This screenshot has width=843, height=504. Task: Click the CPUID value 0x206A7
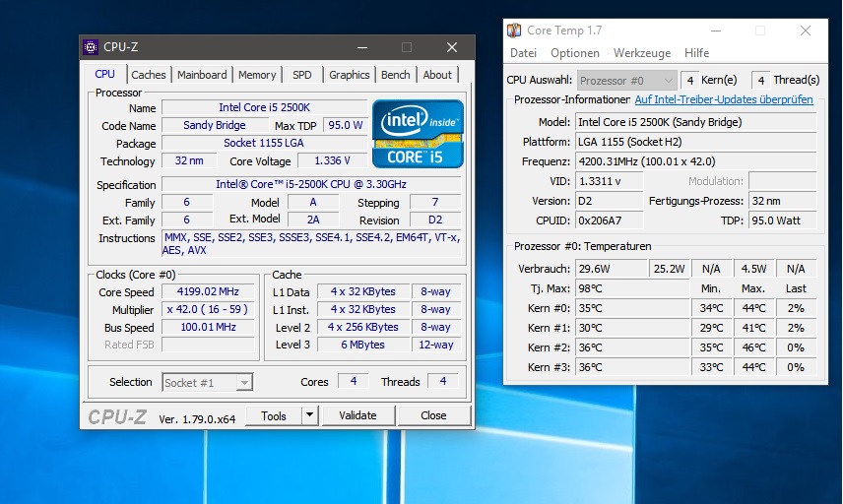pyautogui.click(x=610, y=220)
